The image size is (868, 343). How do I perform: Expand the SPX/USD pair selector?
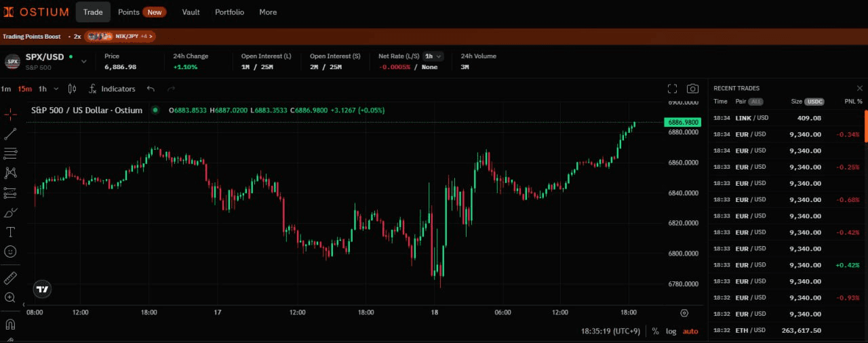[x=84, y=62]
